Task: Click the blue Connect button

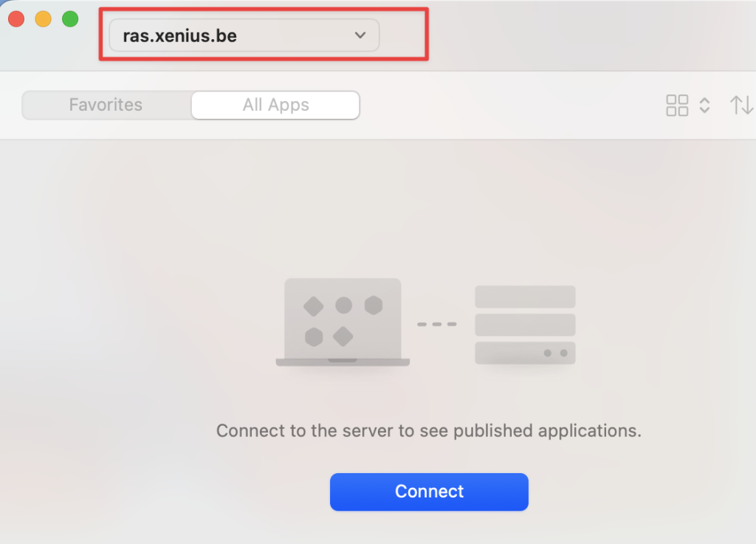Action: point(429,492)
